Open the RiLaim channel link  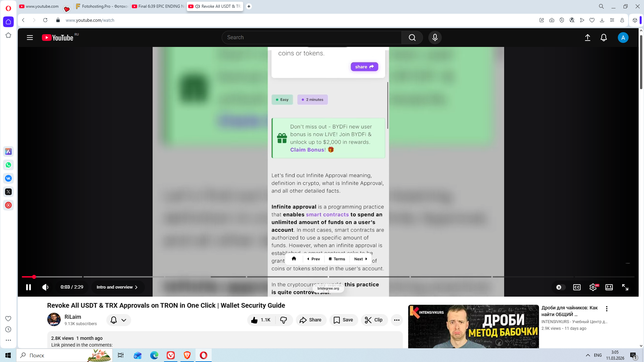[x=73, y=317]
